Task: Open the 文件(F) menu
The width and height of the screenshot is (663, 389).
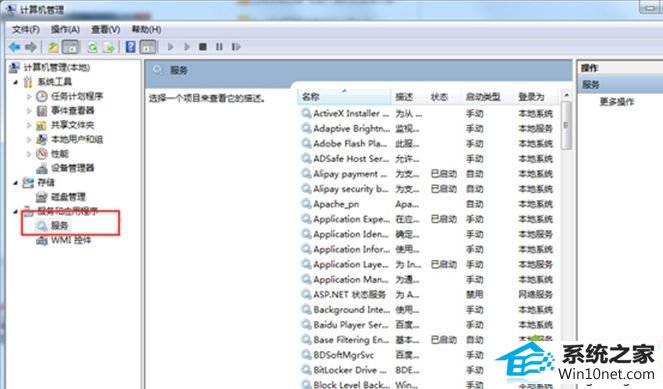Action: pos(26,30)
